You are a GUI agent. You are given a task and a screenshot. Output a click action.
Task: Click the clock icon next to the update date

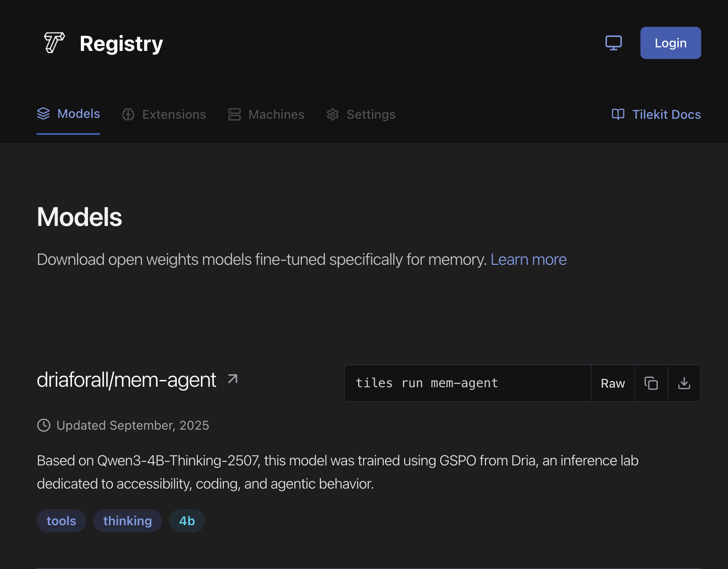click(x=43, y=425)
